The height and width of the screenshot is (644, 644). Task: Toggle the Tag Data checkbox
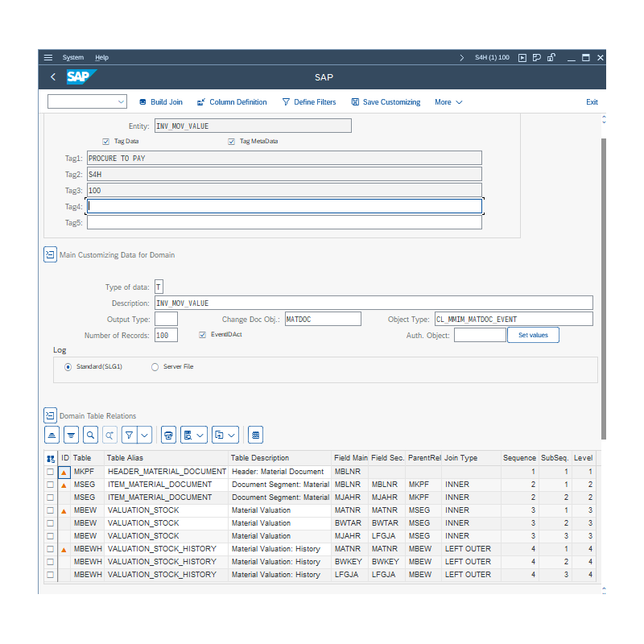point(106,142)
